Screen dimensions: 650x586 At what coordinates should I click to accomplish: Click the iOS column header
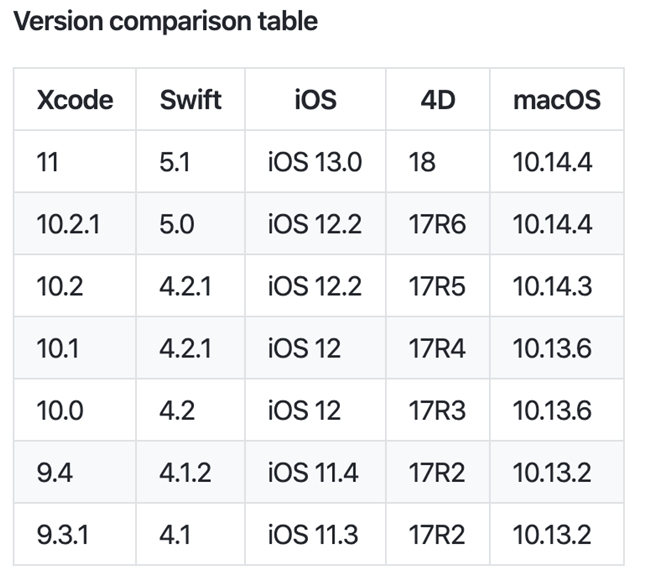click(315, 100)
